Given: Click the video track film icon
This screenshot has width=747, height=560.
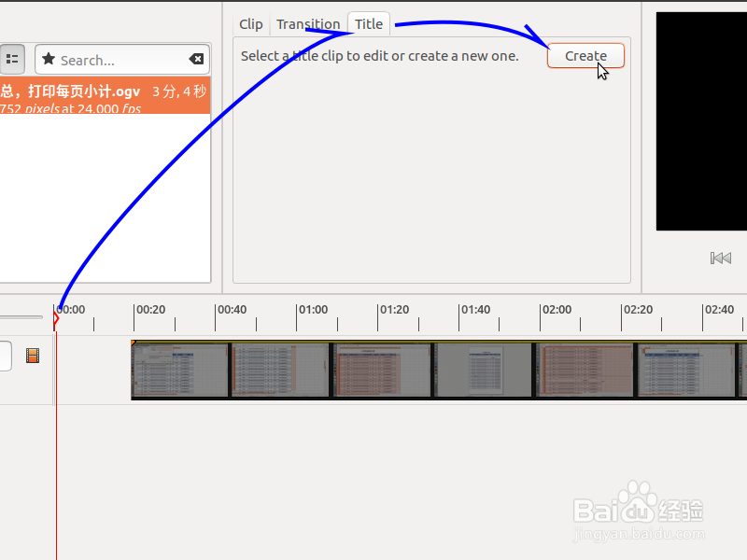Looking at the screenshot, I should [33, 356].
